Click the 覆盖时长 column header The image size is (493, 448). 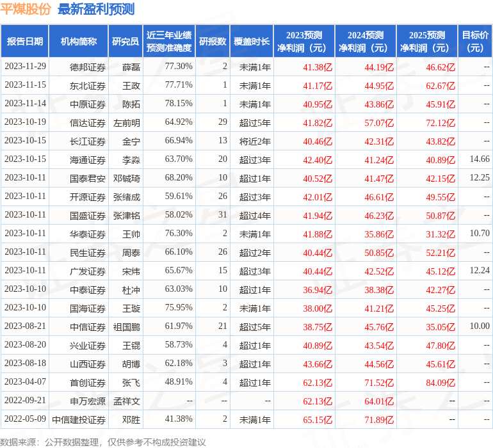click(252, 41)
